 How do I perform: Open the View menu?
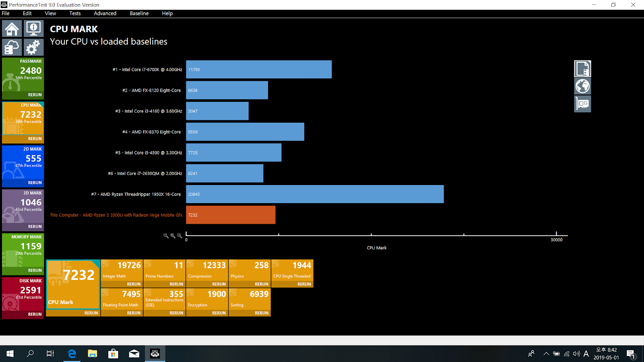(x=50, y=13)
